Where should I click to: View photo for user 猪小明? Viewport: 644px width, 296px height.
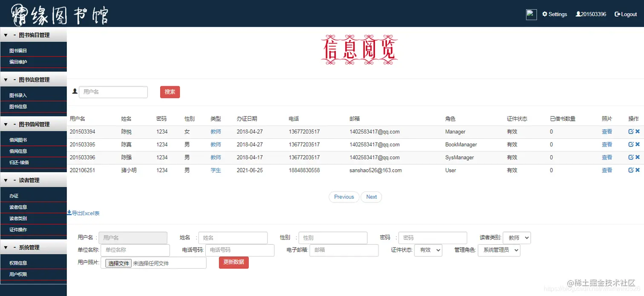(x=607, y=170)
